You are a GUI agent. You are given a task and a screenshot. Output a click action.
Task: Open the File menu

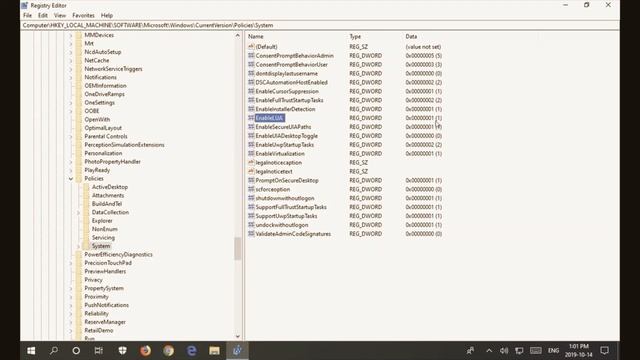coord(27,16)
